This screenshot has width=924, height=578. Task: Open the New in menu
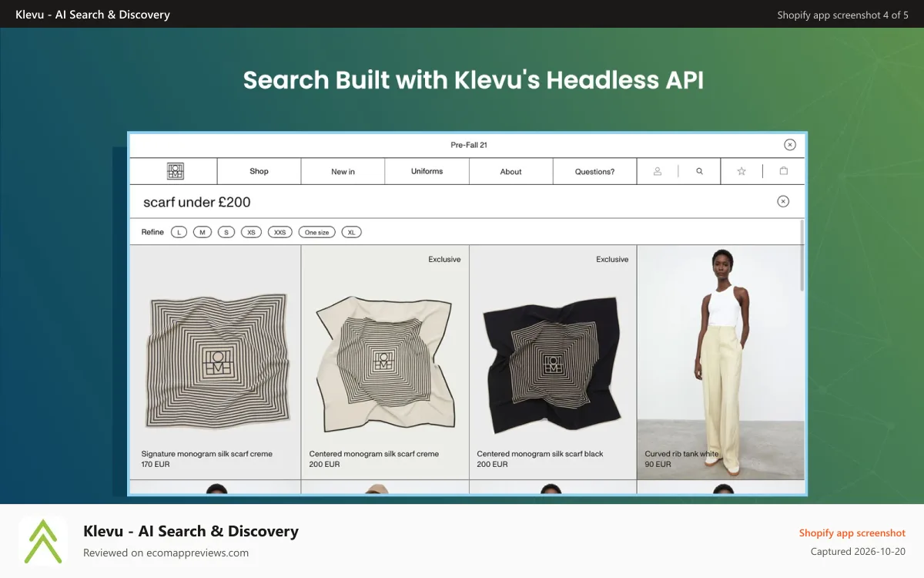343,171
